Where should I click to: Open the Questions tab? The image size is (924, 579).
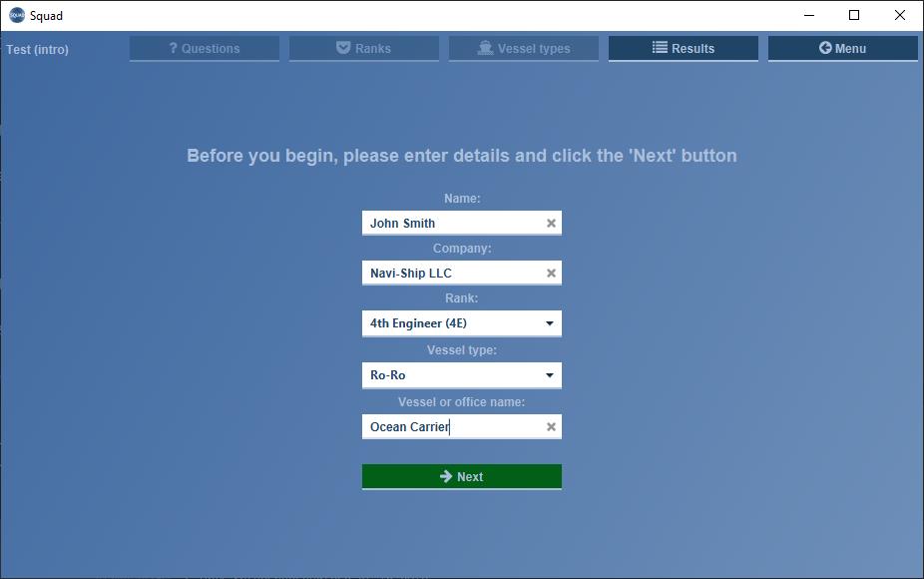coord(204,48)
